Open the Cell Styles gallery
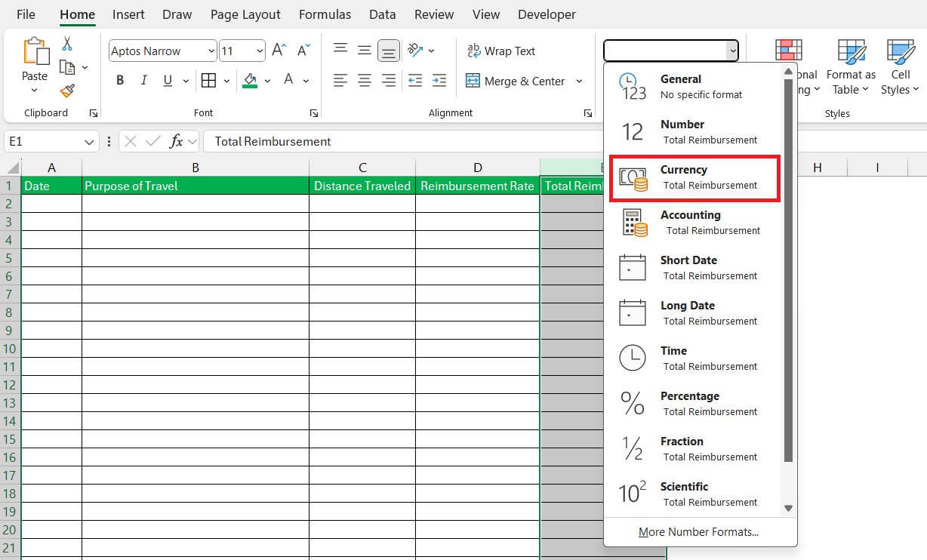The height and width of the screenshot is (560, 927). tap(901, 67)
